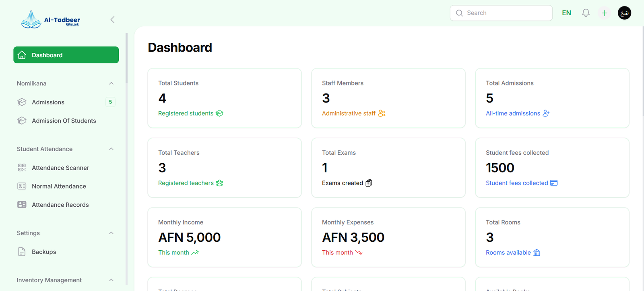Click the Backups file icon
Image resolution: width=644 pixels, height=291 pixels.
tap(22, 252)
